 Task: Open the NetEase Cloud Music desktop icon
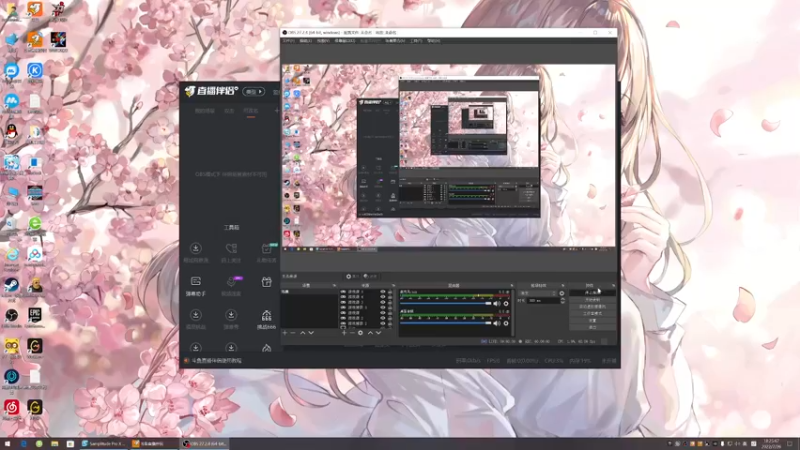click(11, 409)
